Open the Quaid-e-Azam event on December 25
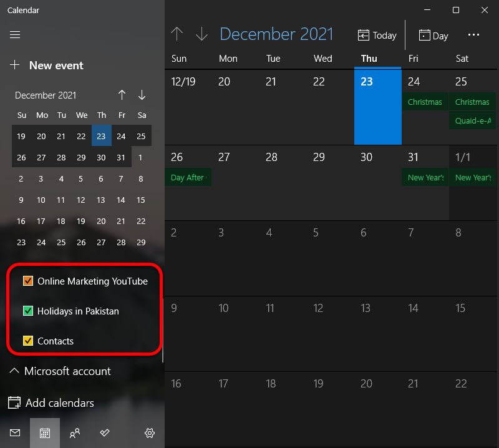The height and width of the screenshot is (448, 499). [x=472, y=120]
